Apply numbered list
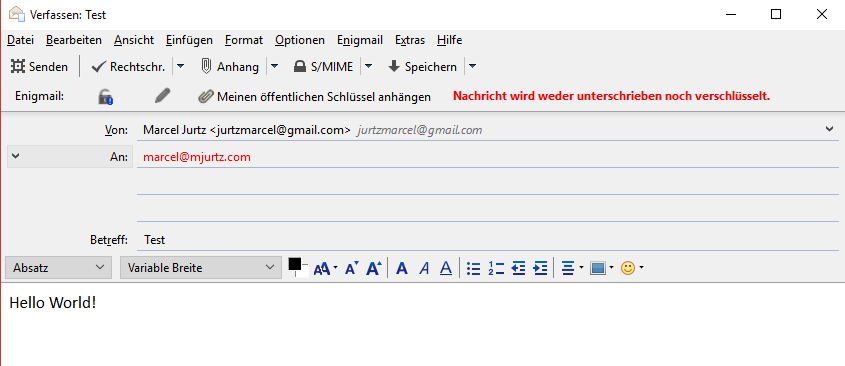Viewport: 845px width, 366px height. (496, 268)
